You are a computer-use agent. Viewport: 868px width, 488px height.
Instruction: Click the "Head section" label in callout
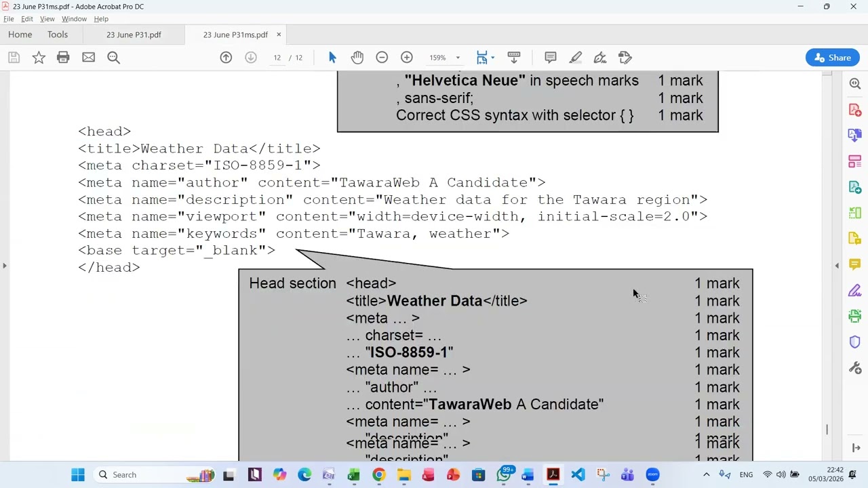(292, 283)
